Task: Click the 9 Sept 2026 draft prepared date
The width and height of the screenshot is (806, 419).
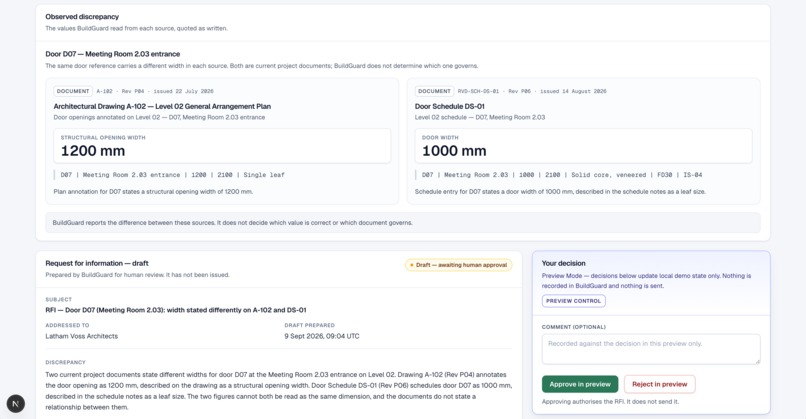Action: tap(322, 336)
